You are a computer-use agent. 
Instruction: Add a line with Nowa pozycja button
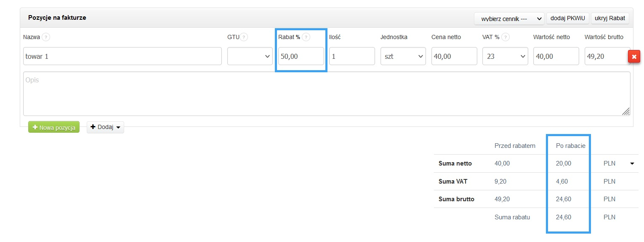pyautogui.click(x=54, y=127)
